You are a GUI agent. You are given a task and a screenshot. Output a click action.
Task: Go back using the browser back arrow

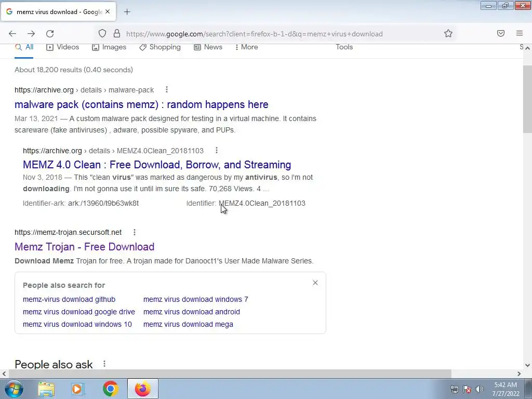coord(12,34)
